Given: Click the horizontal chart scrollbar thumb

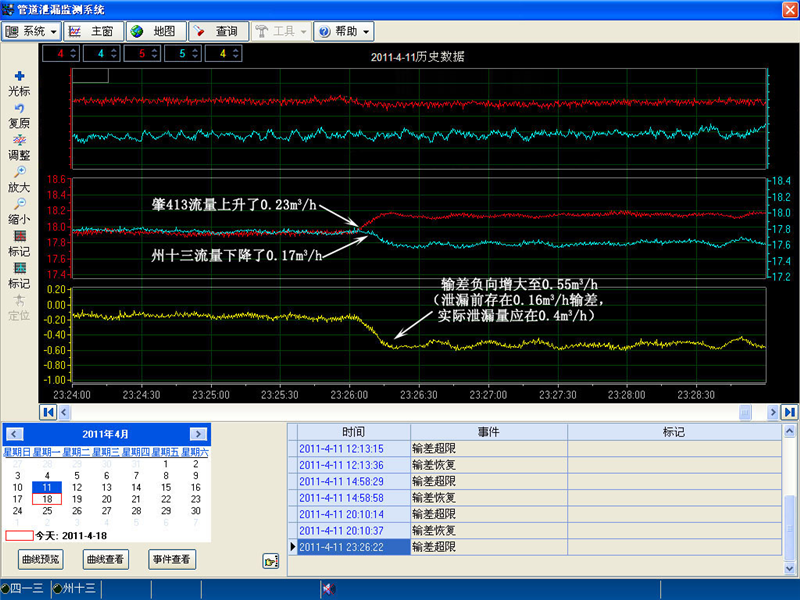Looking at the screenshot, I should tap(744, 412).
